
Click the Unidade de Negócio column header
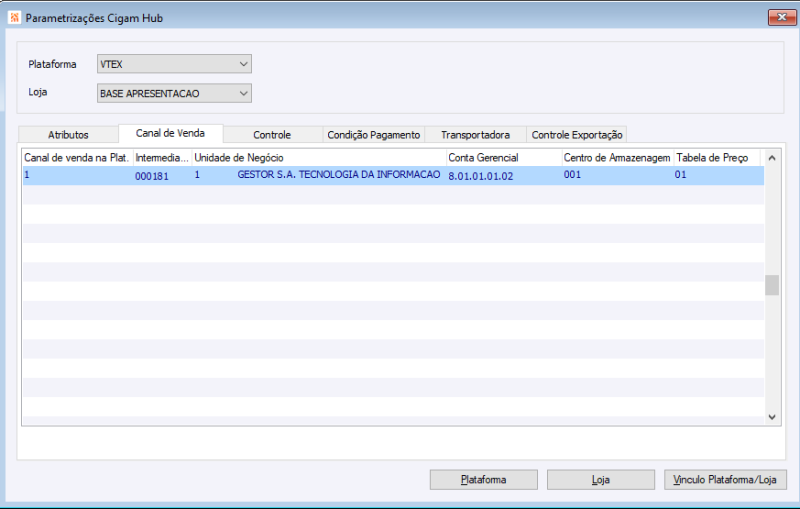[x=319, y=158]
